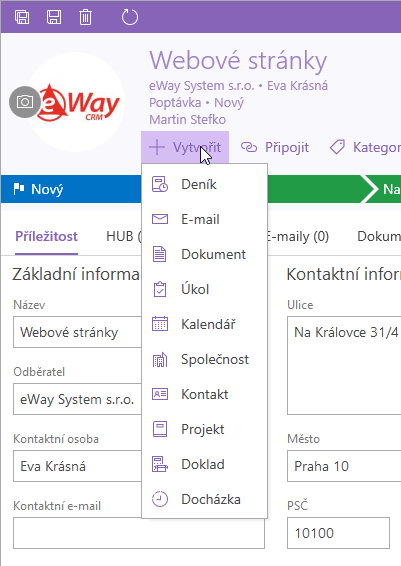
Task: Click the Název field with Webové stránky
Action: (x=77, y=332)
